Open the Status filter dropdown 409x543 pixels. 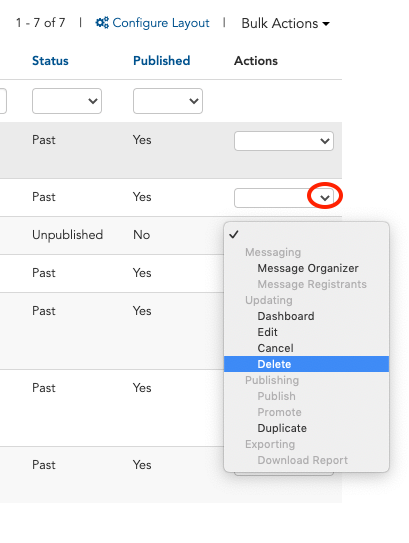(67, 101)
